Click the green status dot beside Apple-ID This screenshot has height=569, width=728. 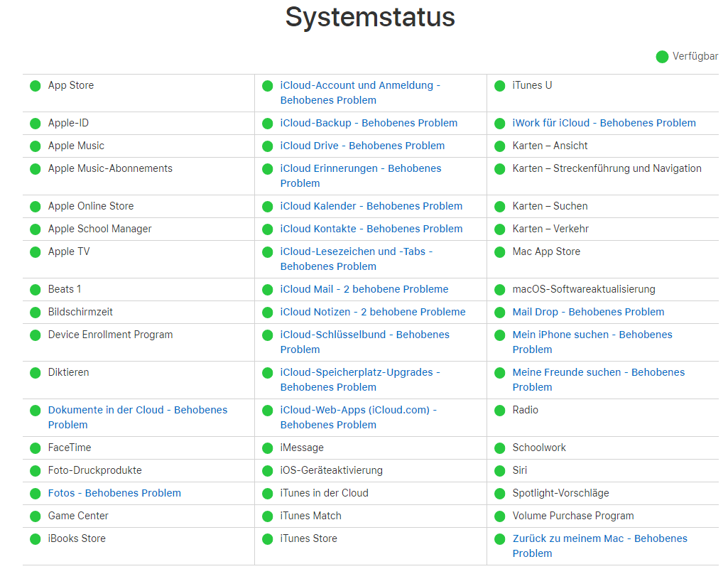(36, 124)
